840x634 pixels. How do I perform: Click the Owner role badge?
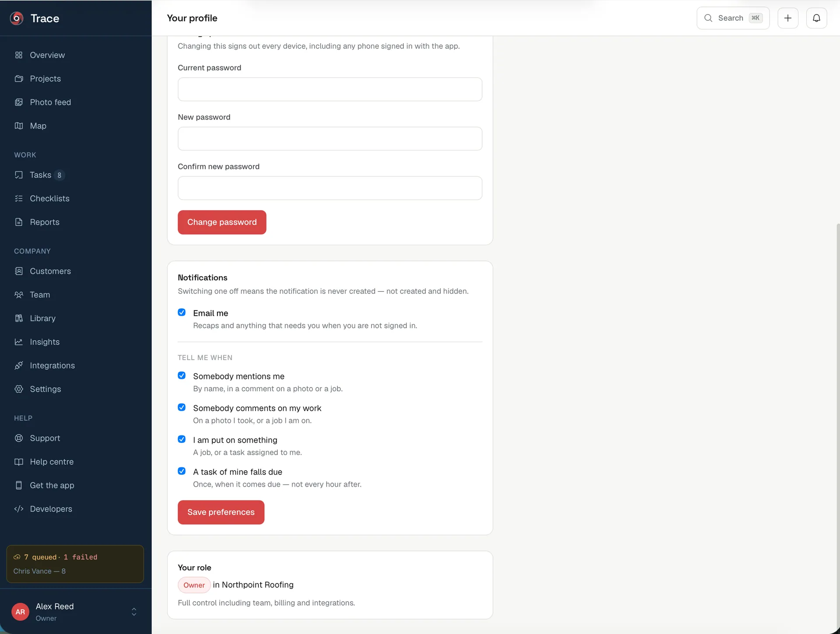pos(194,585)
